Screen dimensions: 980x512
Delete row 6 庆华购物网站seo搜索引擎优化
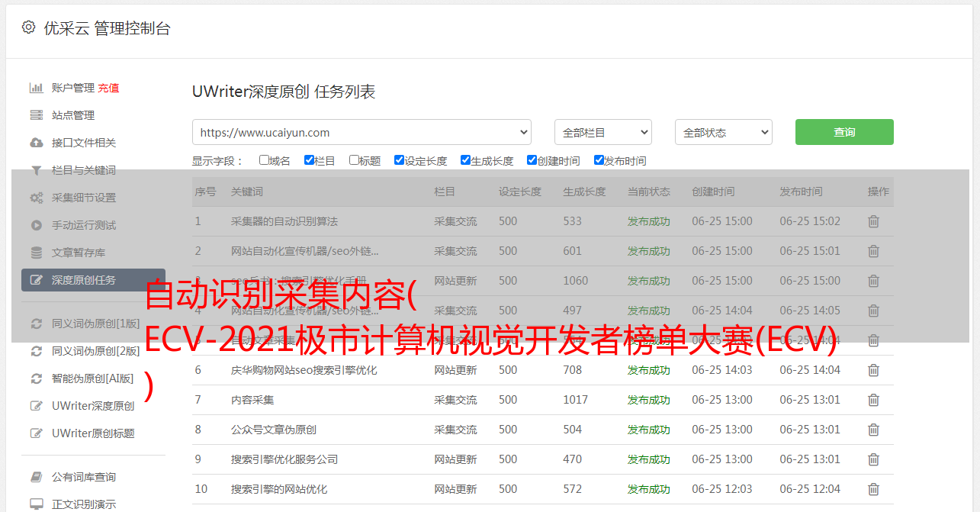pyautogui.click(x=873, y=370)
